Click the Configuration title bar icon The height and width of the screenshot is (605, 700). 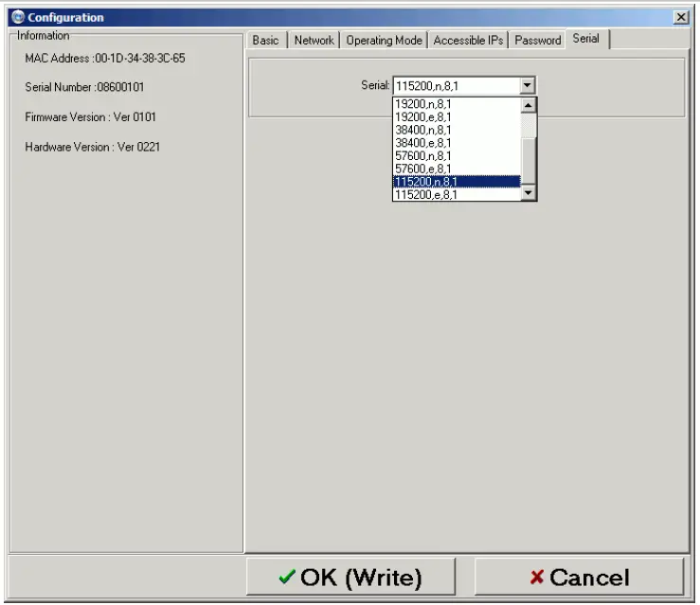(x=18, y=17)
